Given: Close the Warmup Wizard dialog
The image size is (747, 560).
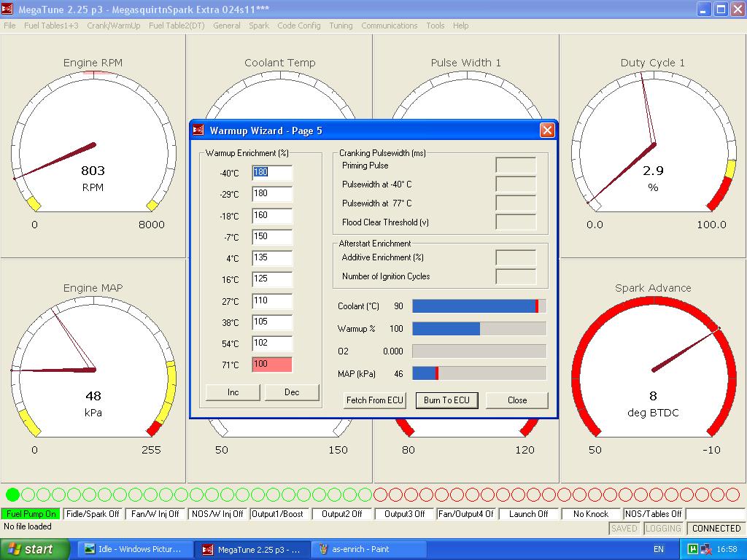Looking at the screenshot, I should [x=547, y=131].
